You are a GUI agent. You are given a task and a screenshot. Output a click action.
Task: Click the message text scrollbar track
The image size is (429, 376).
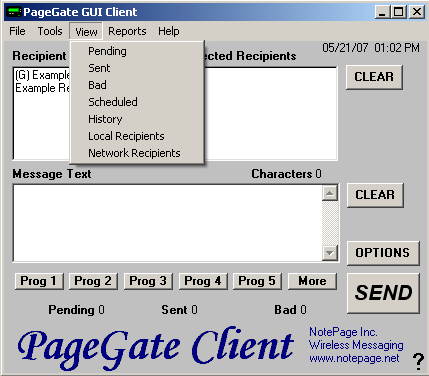[330, 223]
